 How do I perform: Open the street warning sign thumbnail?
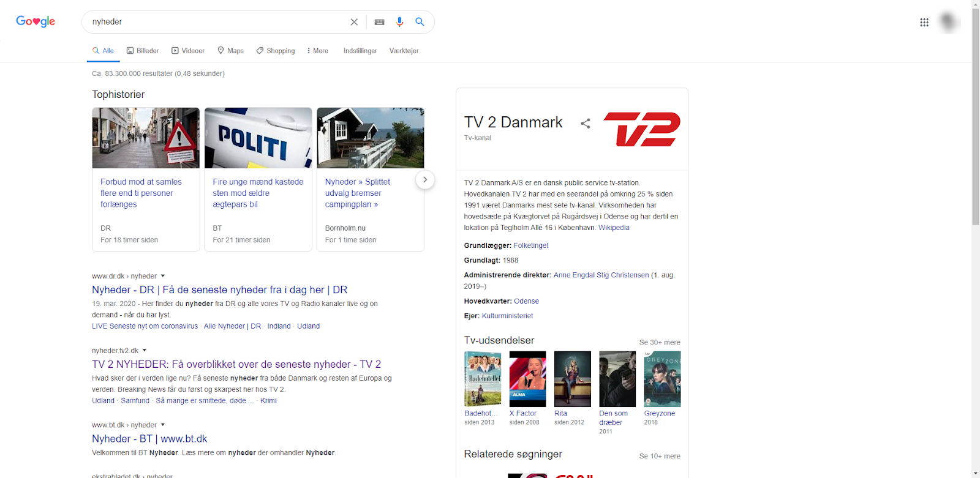[x=146, y=138]
